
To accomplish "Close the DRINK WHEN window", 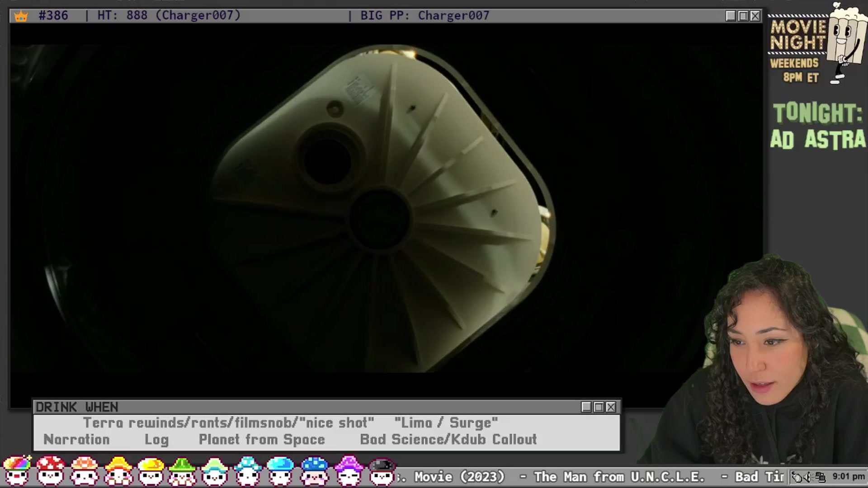I will (611, 407).
